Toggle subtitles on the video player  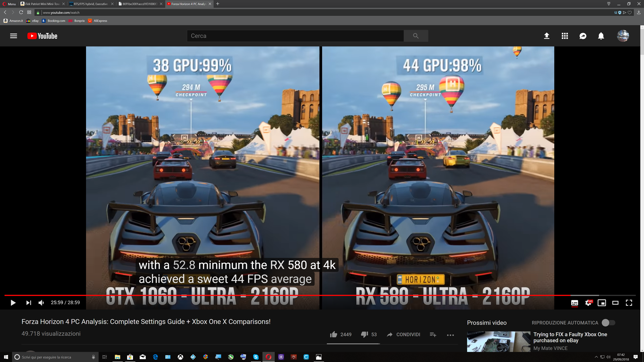[575, 303]
